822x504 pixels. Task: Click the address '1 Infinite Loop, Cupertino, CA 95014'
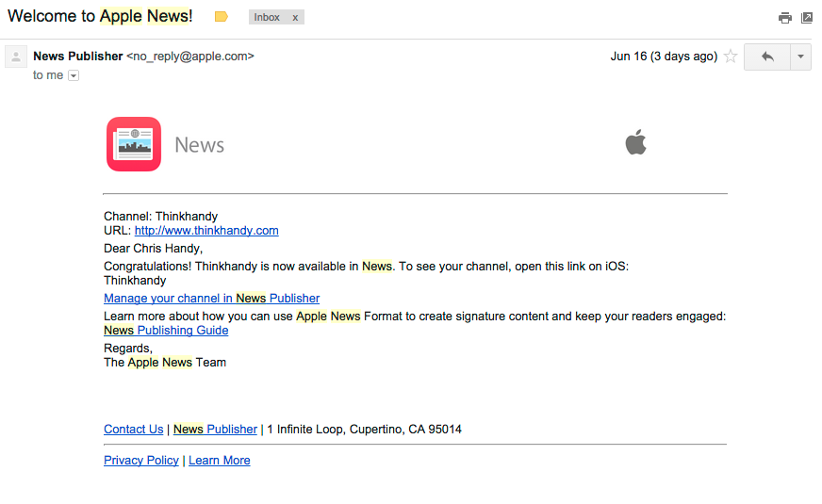click(x=365, y=429)
